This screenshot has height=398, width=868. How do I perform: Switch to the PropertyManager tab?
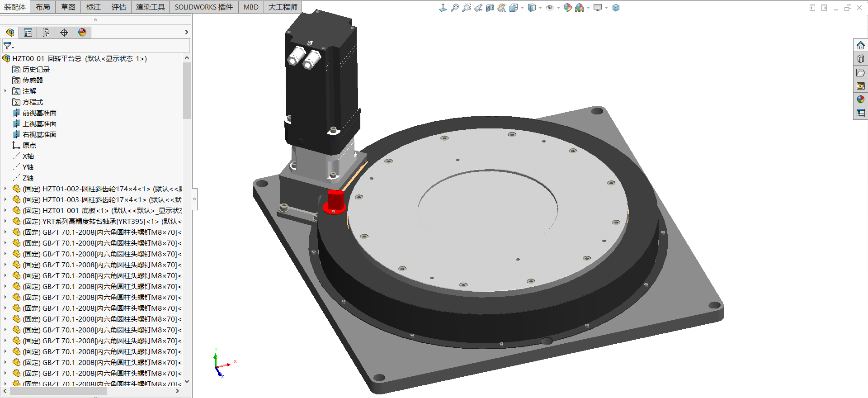click(x=28, y=33)
